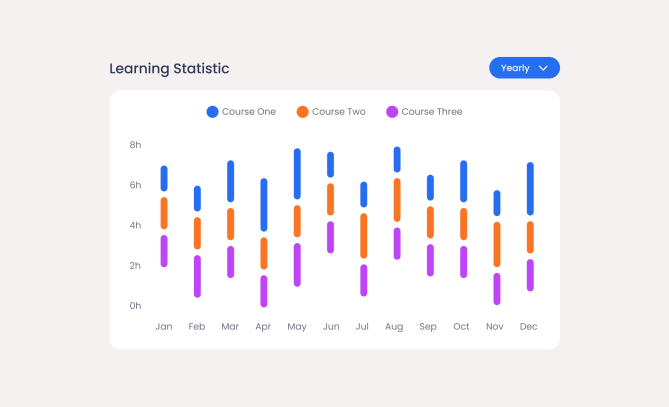
Task: Click the 8h axis label
Action: (135, 145)
